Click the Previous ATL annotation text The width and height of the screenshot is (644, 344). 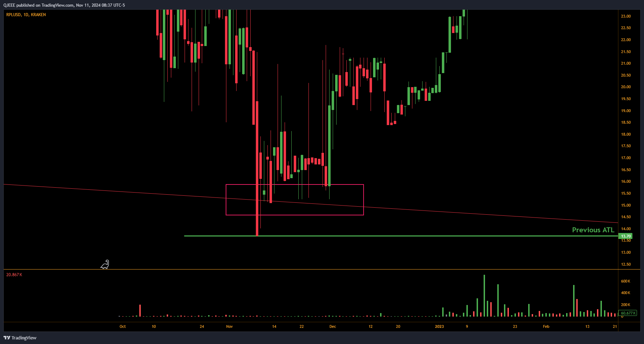[593, 230]
